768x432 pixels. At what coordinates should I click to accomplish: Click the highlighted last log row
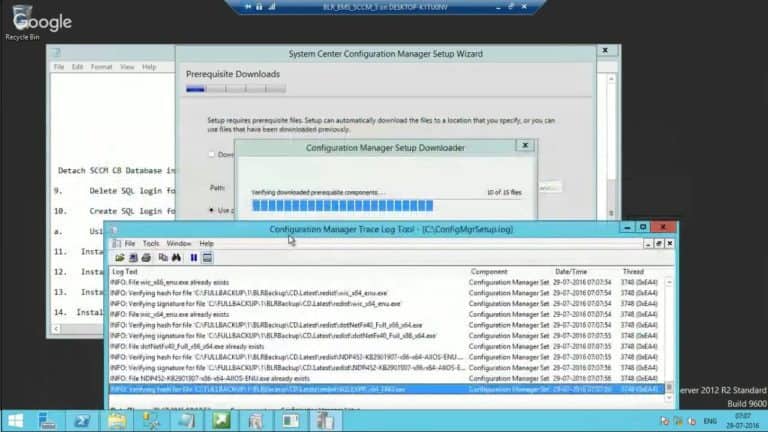(x=386, y=389)
